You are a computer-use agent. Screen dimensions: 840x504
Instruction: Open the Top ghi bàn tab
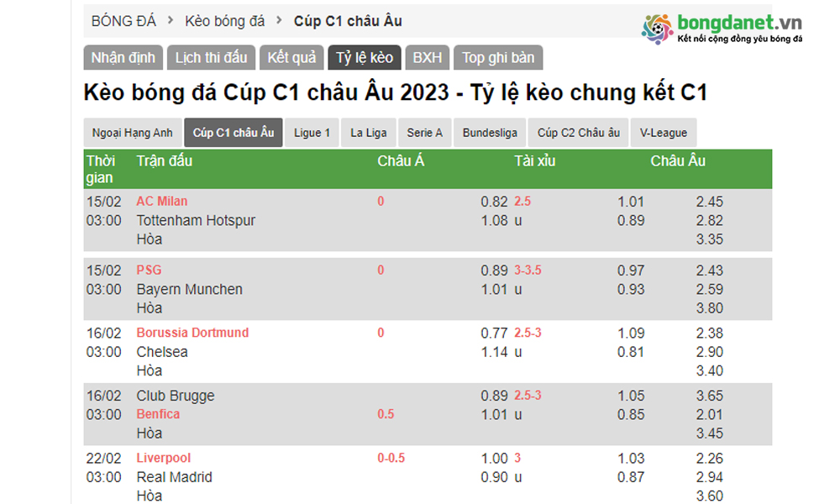coord(498,58)
